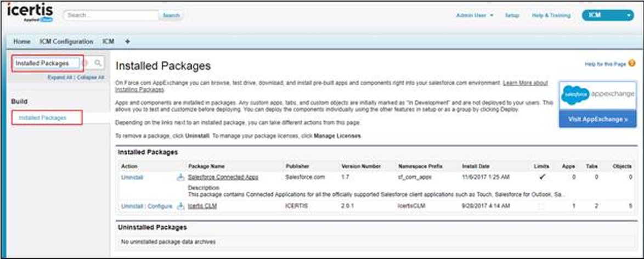Click the quick find magnifier icon
Viewport: 644px width, 259px height.
pyautogui.click(x=98, y=63)
